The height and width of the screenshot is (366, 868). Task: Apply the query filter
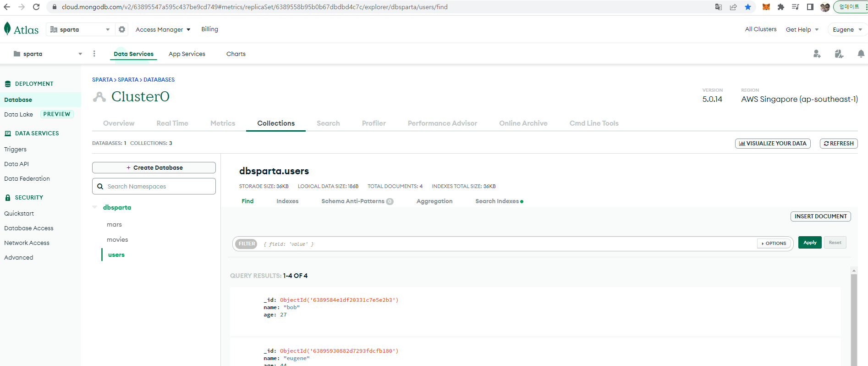[810, 243]
